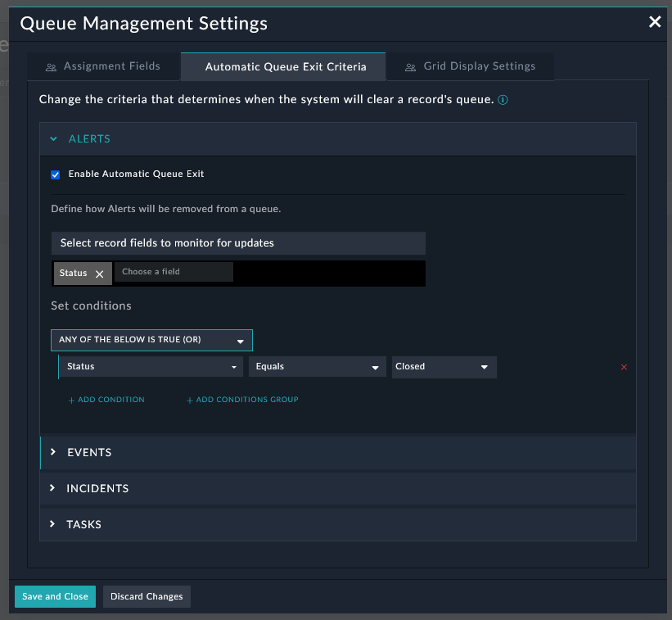The height and width of the screenshot is (620, 672).
Task: Open the Grid Display Settings tab
Action: pos(471,66)
